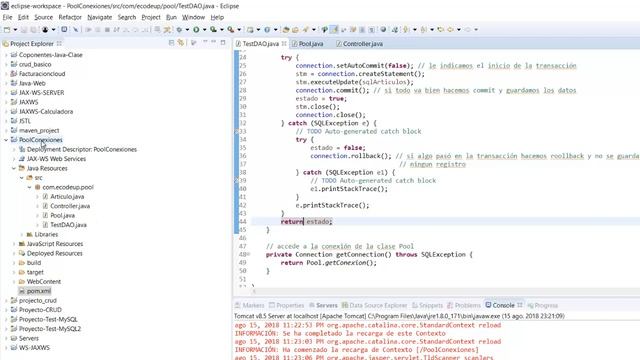Click 'connection.rollback();' in the code
Image resolution: width=640 pixels, height=360 pixels.
point(351,156)
